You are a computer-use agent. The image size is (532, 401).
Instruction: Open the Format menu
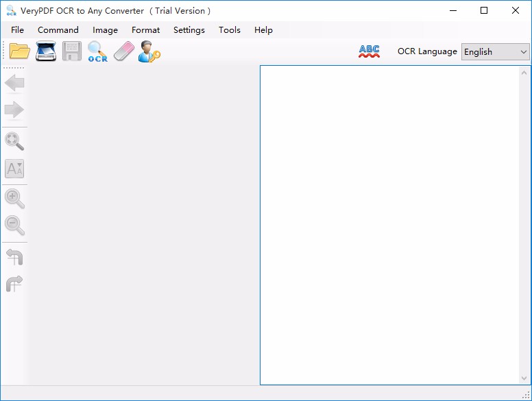(x=145, y=30)
